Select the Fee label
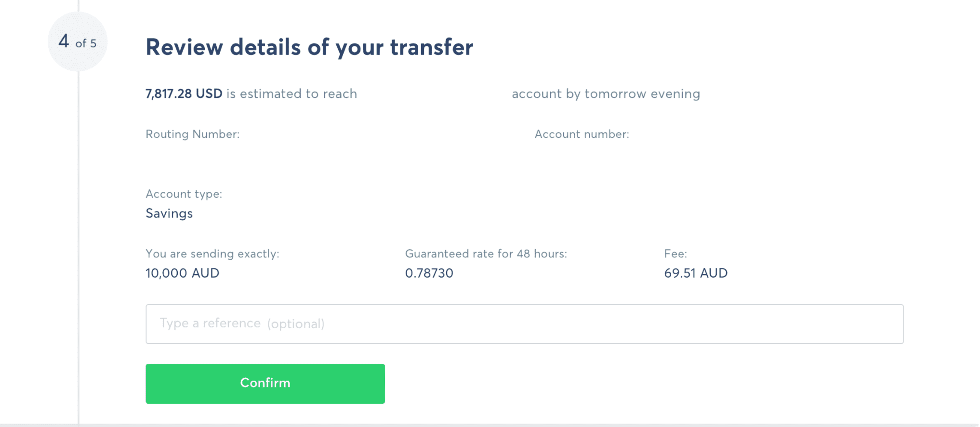The image size is (980, 427). pyautogui.click(x=675, y=254)
